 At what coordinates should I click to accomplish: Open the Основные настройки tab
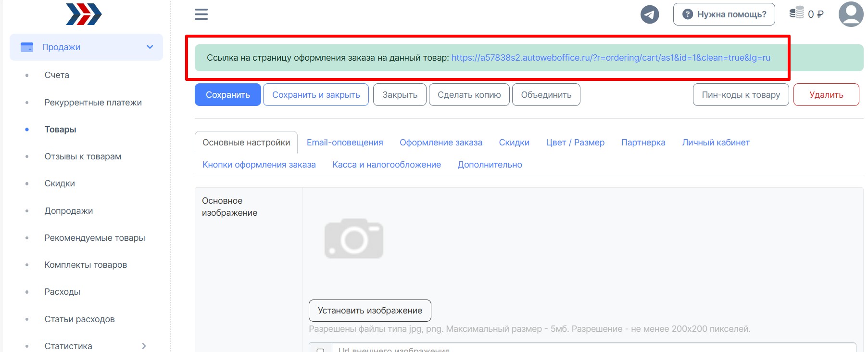tap(246, 143)
